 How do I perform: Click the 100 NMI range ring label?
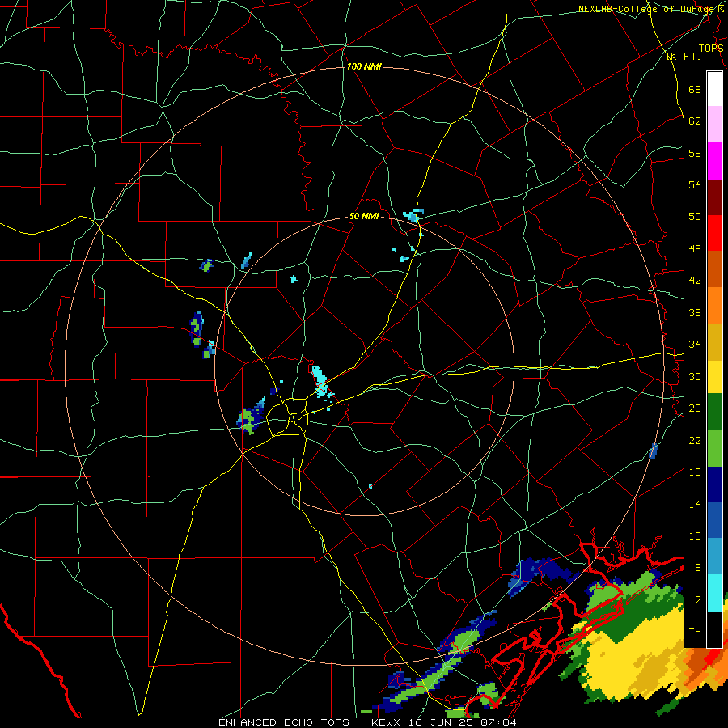tap(364, 67)
